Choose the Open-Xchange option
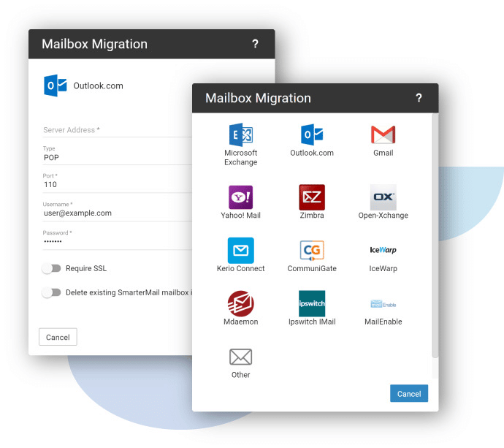The height and width of the screenshot is (448, 504). pos(383,197)
